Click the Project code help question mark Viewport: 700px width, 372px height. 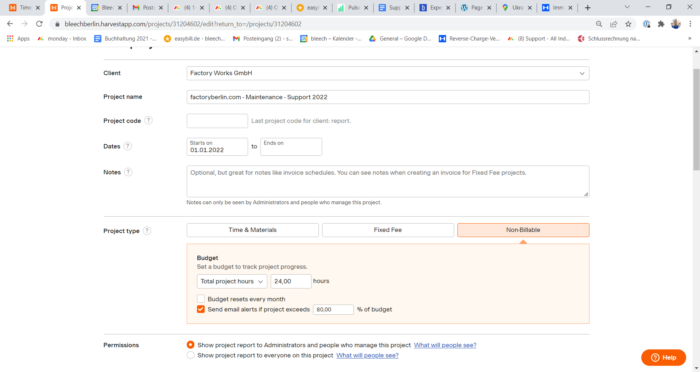click(x=149, y=121)
